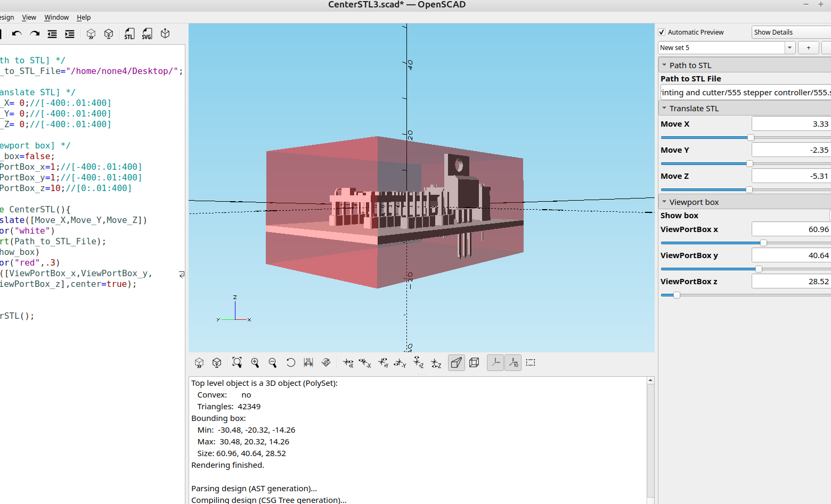Click the Reset View icon
831x504 pixels.
(291, 362)
